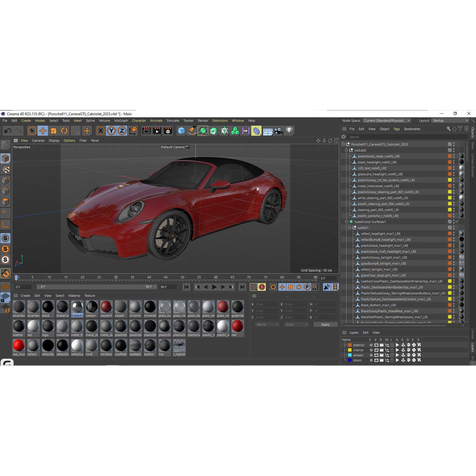Toggle lock for doors layer
The height and width of the screenshot is (476, 476).
click(392, 360)
